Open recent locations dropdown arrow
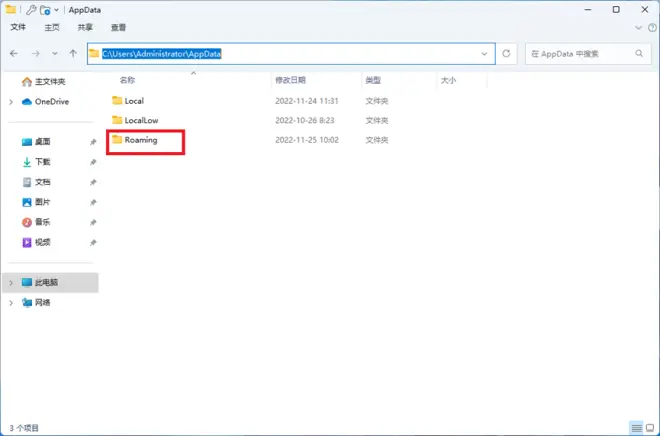The height and width of the screenshot is (436, 660). [55, 54]
